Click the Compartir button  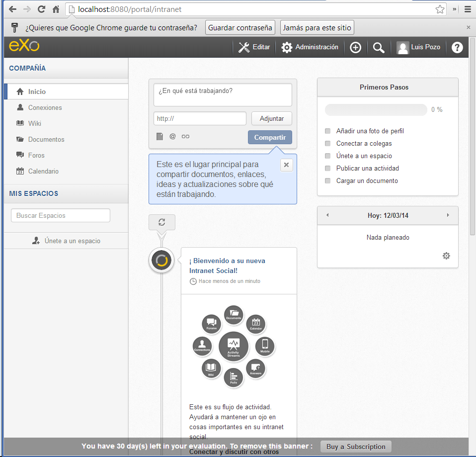click(x=270, y=137)
